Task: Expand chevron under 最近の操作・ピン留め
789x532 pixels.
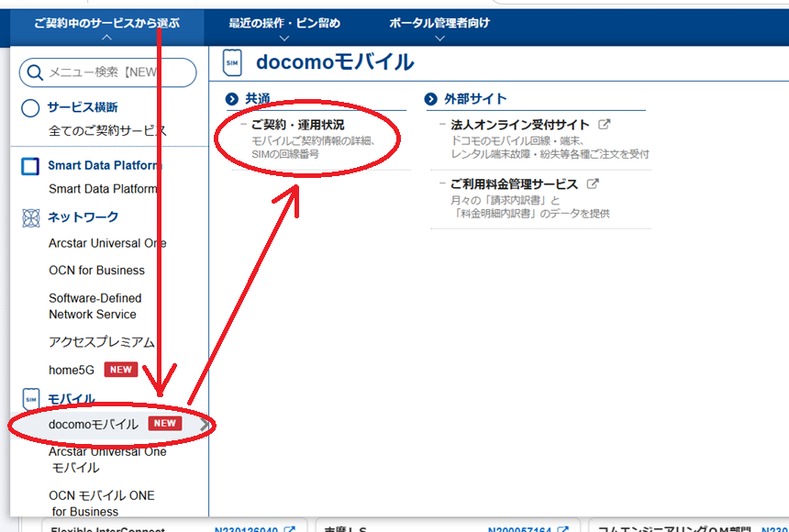Action: [x=284, y=39]
